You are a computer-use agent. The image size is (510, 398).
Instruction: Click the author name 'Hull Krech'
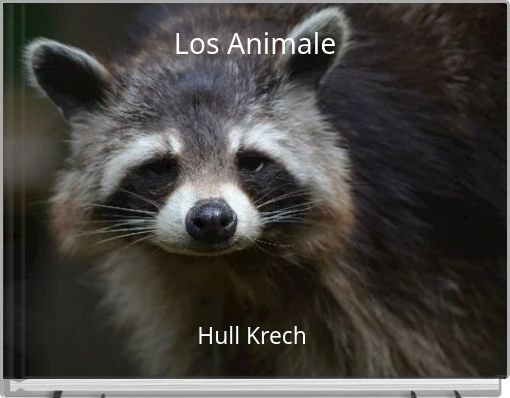pyautogui.click(x=252, y=335)
